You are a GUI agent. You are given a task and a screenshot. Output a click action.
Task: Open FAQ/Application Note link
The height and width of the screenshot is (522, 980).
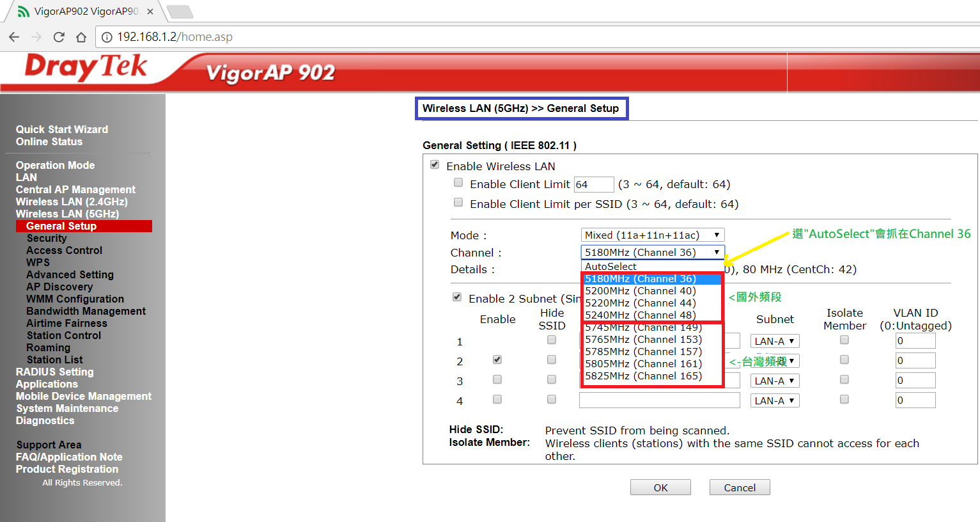tap(69, 457)
